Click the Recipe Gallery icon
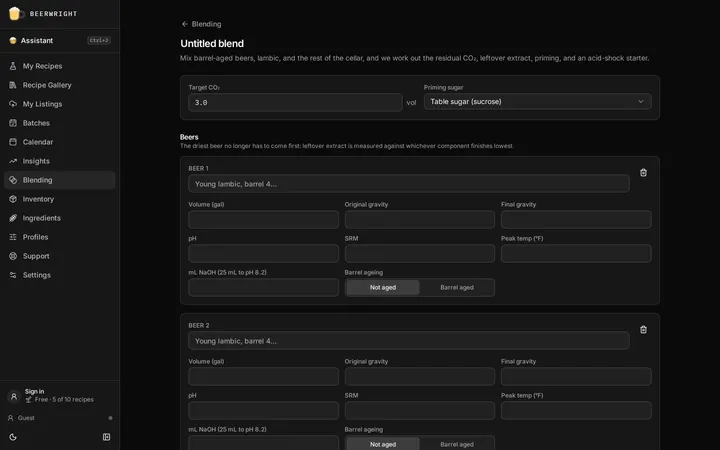This screenshot has height=450, width=720. pos(13,85)
